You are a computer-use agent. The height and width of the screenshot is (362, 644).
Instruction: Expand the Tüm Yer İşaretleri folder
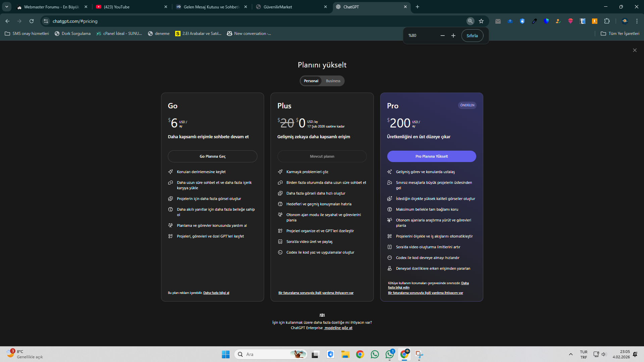[x=620, y=34]
